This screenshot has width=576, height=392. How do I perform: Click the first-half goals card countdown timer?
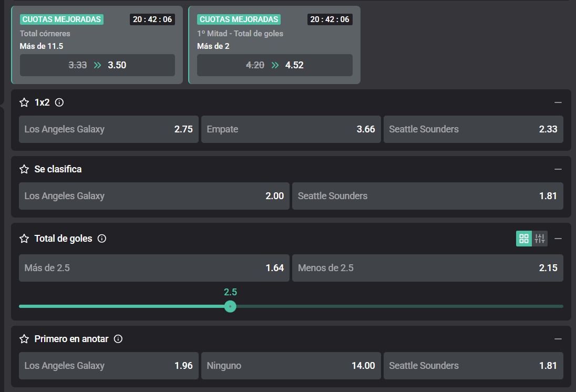pyautogui.click(x=330, y=19)
